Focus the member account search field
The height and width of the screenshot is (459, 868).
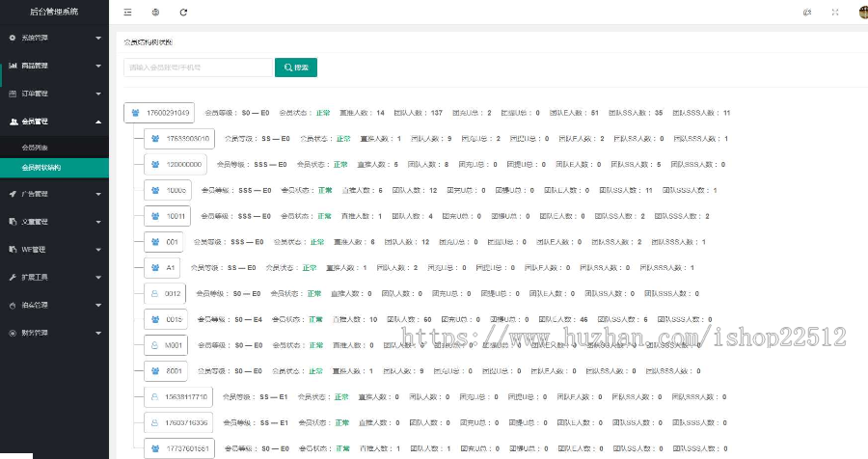coord(198,67)
